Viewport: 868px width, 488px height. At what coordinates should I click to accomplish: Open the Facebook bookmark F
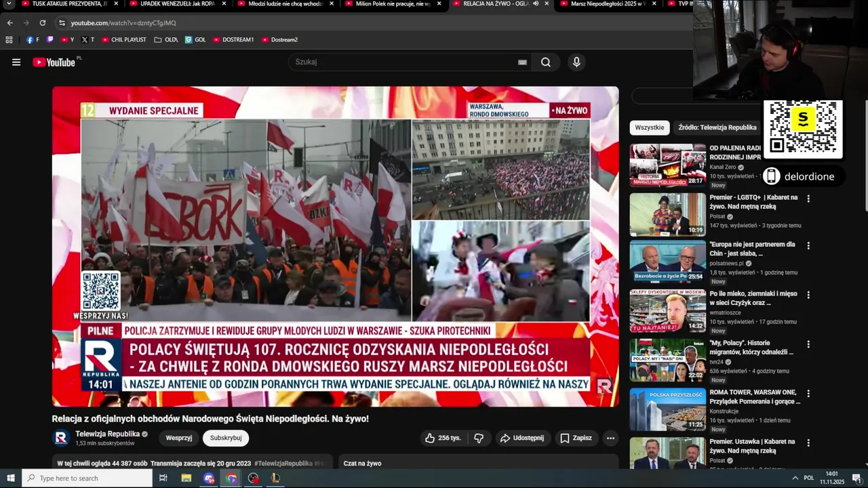(33, 40)
